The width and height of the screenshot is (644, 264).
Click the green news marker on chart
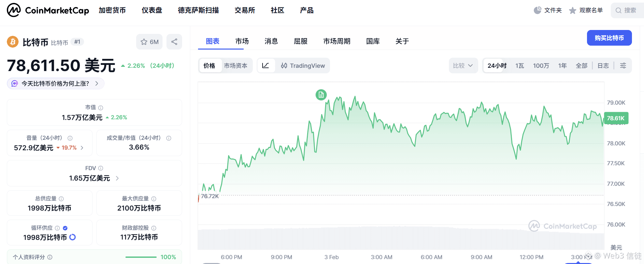tap(321, 95)
